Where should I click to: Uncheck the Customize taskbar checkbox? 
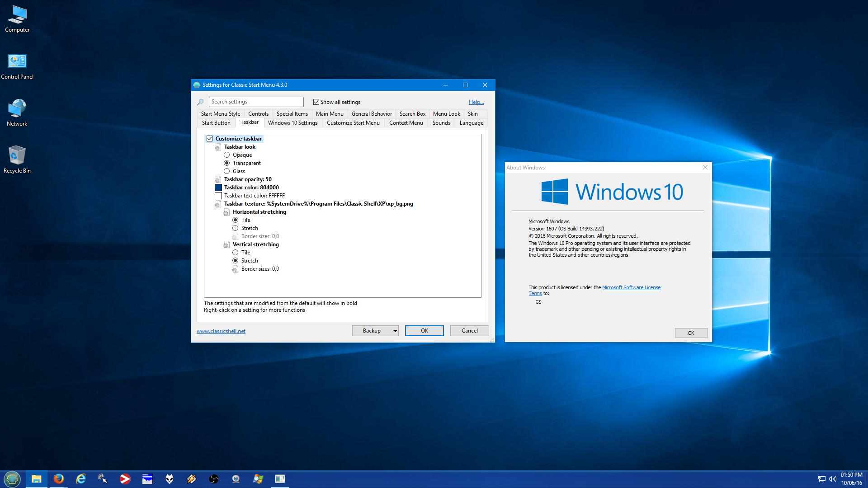tap(210, 139)
